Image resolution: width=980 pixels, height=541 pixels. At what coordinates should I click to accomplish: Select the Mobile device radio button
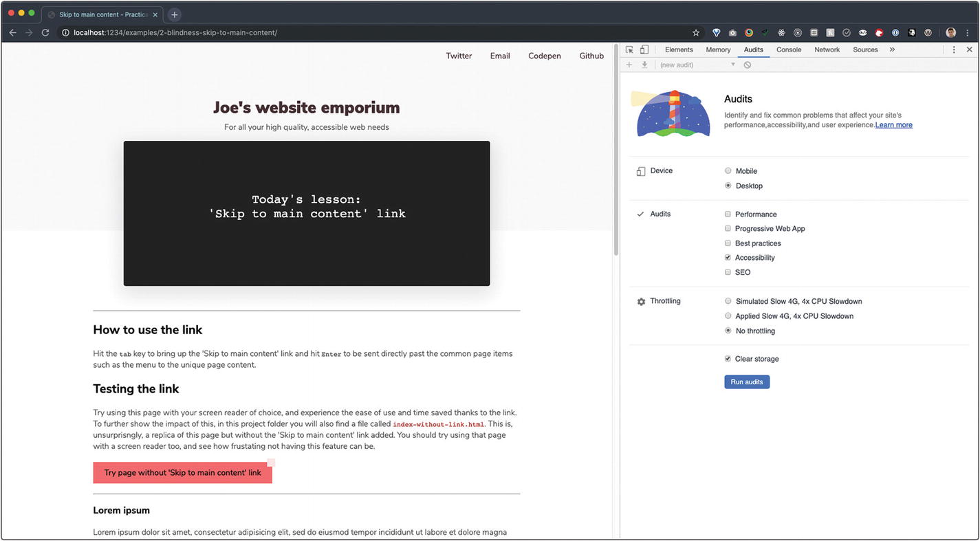[728, 170]
